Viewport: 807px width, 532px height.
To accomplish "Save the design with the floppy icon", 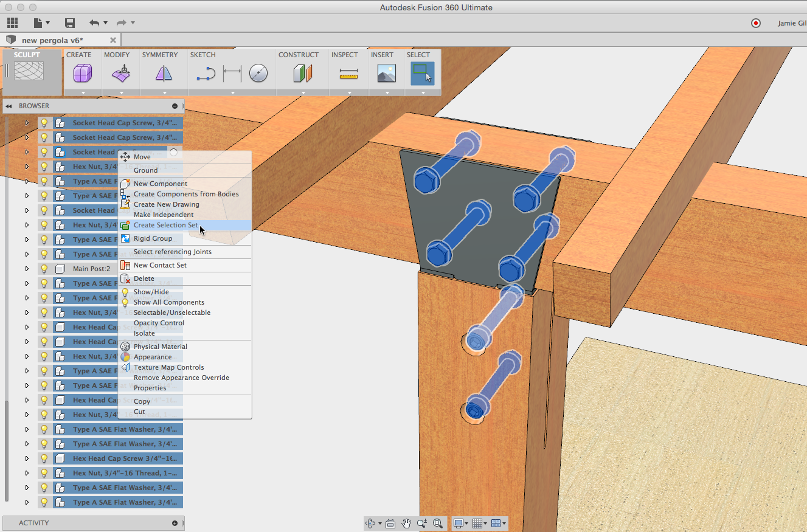I will [x=70, y=23].
